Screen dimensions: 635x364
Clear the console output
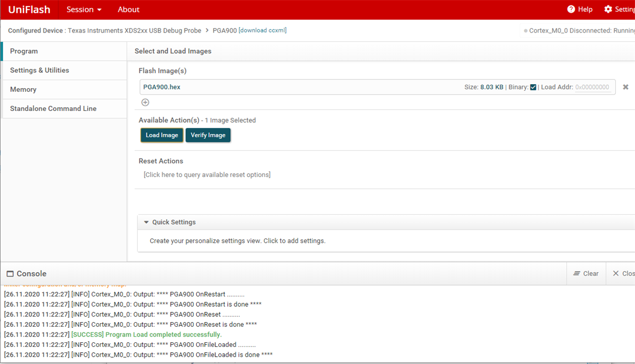(x=586, y=274)
